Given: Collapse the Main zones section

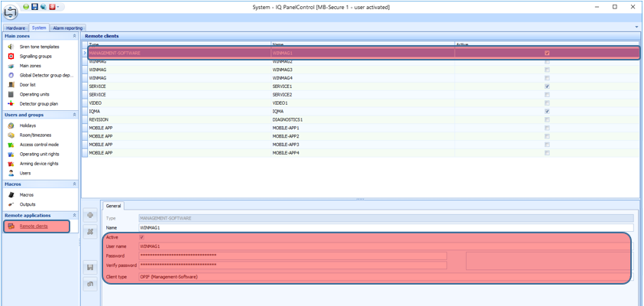Looking at the screenshot, I should click(74, 36).
